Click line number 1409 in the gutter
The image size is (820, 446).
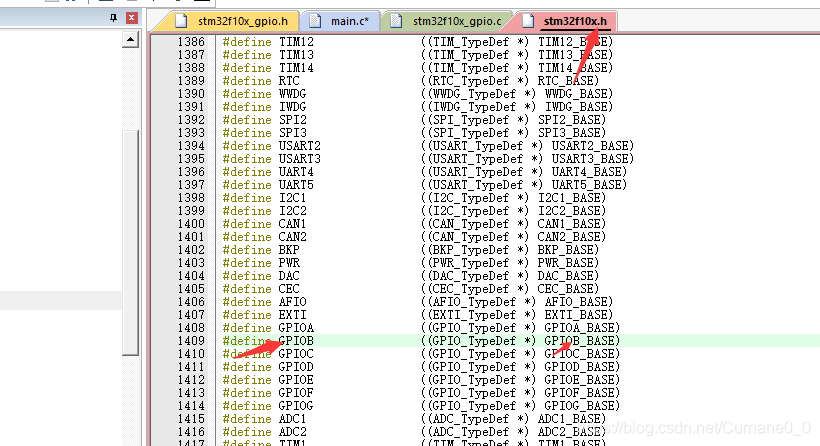coord(191,341)
